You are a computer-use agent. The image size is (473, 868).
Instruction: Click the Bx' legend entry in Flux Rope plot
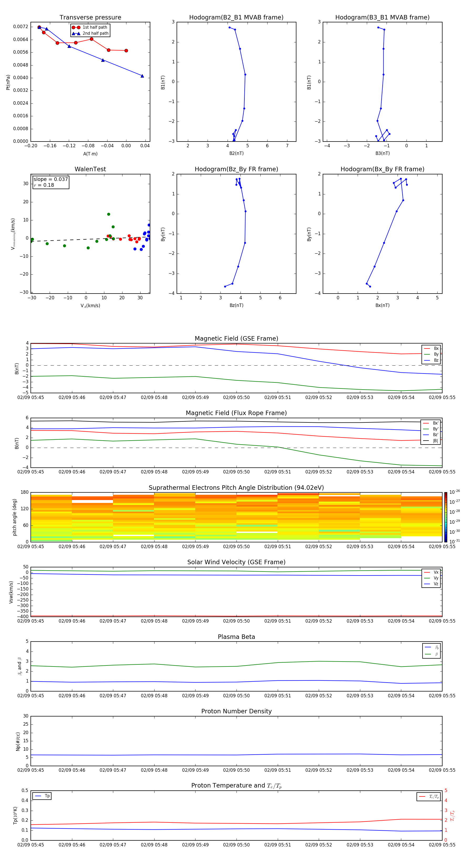[x=431, y=423]
